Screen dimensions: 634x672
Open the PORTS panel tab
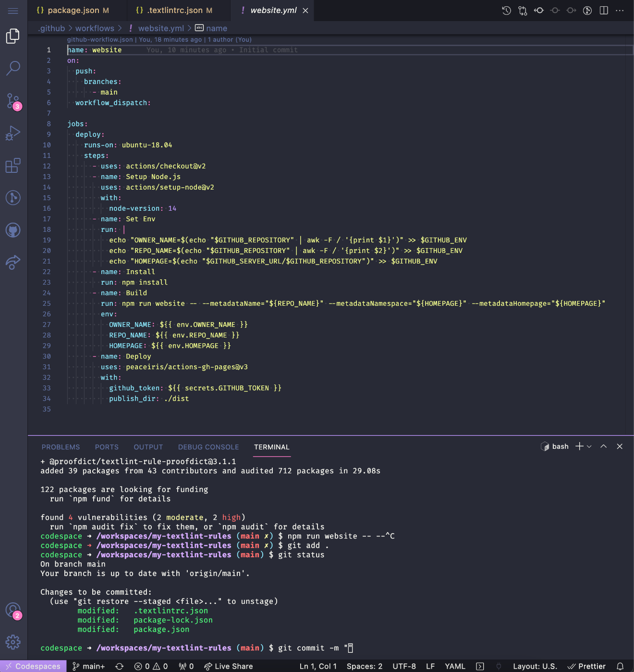tap(107, 447)
